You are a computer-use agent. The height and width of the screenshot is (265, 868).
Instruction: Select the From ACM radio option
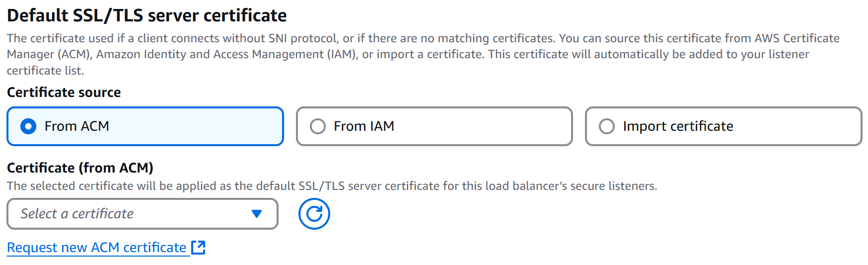click(145, 126)
